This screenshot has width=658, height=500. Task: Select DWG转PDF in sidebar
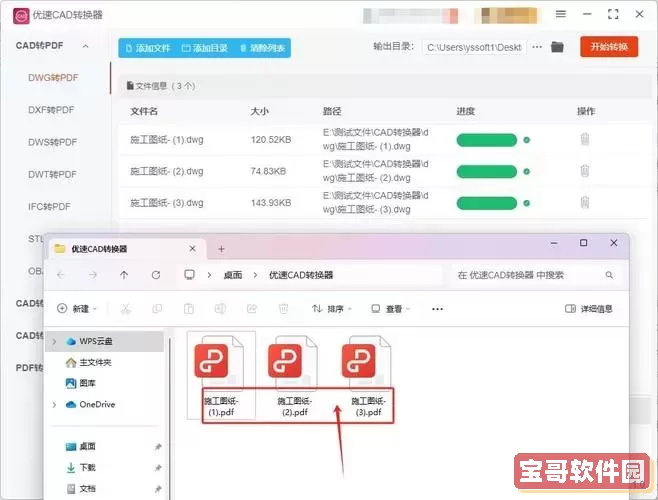tap(53, 78)
